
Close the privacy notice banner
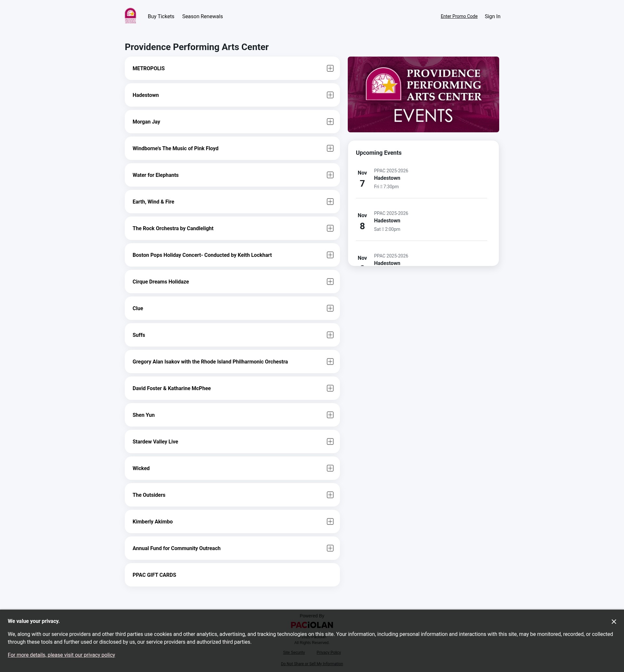coord(614,622)
